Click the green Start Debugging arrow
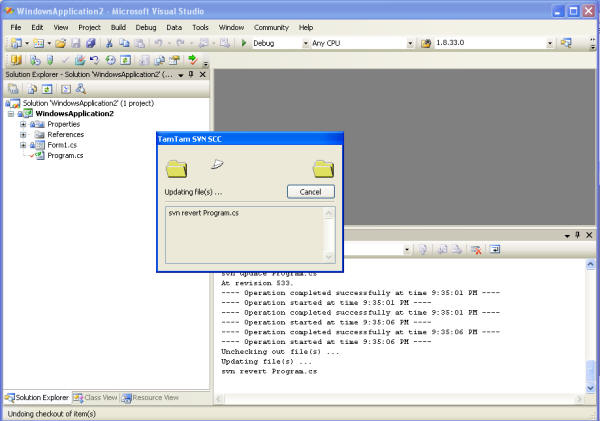The height and width of the screenshot is (421, 600). pos(243,43)
